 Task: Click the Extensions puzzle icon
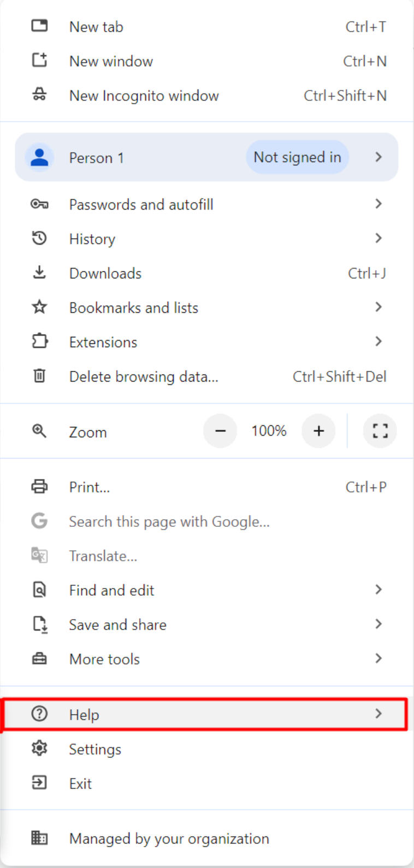(39, 341)
